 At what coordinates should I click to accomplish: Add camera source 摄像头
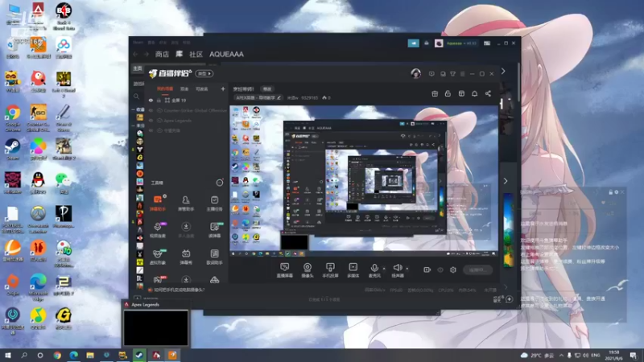[308, 270]
